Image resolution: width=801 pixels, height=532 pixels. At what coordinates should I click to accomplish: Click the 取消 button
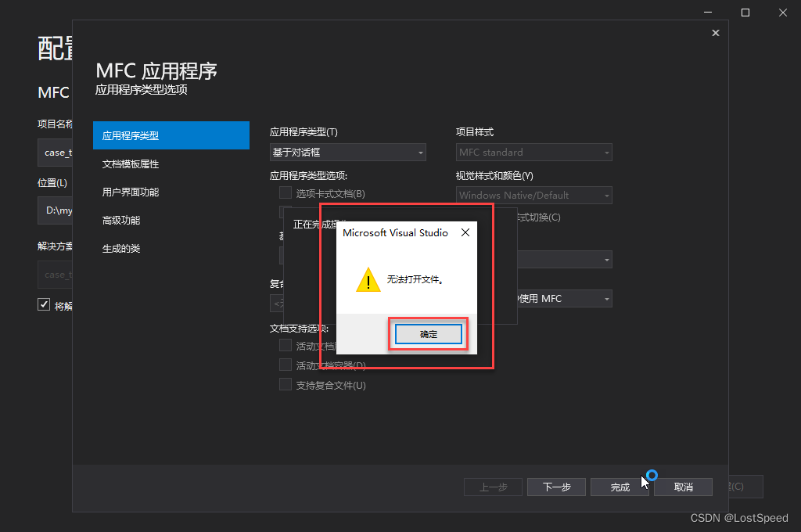pyautogui.click(x=683, y=487)
